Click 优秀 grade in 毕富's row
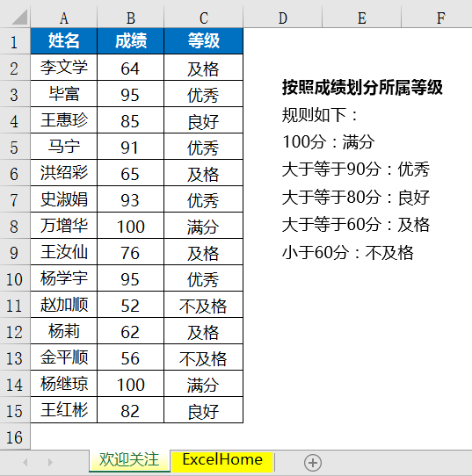Image resolution: width=472 pixels, height=476 pixels. pos(204,94)
